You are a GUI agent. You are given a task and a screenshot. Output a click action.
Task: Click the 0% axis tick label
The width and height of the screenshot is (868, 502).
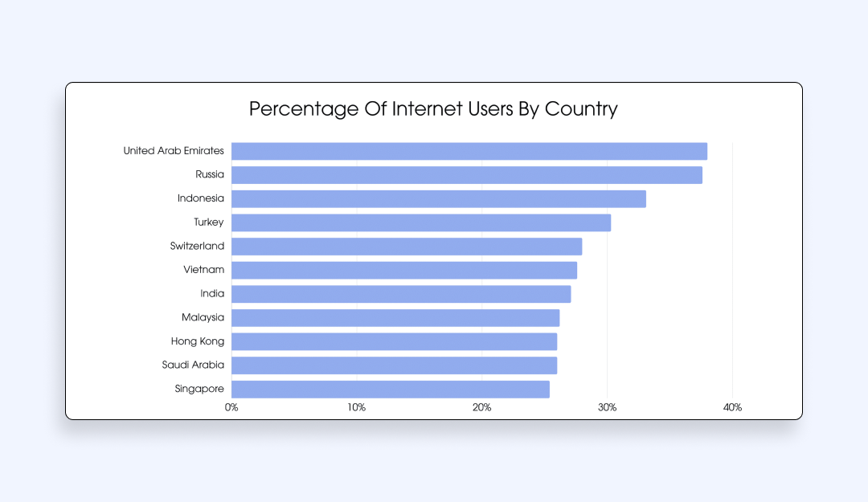click(x=231, y=408)
